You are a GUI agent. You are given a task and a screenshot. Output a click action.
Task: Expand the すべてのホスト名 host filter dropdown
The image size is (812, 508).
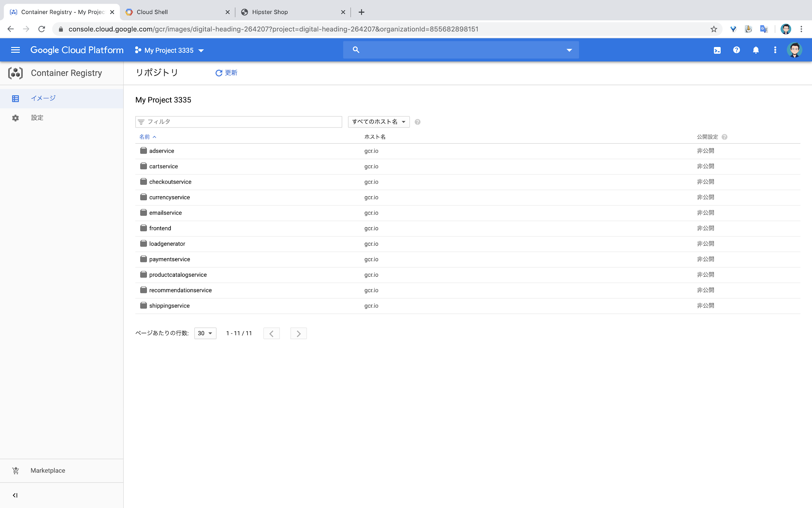pyautogui.click(x=378, y=122)
